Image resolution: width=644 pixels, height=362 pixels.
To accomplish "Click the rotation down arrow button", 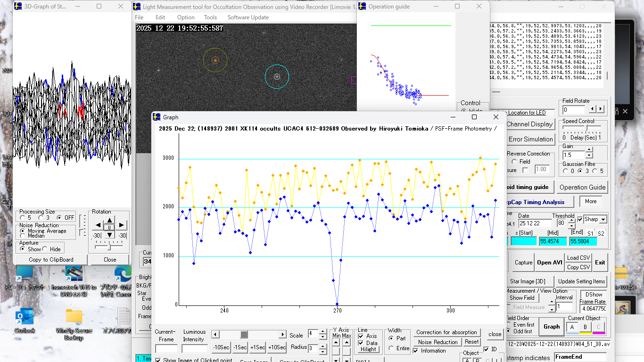I will pos(109,235).
